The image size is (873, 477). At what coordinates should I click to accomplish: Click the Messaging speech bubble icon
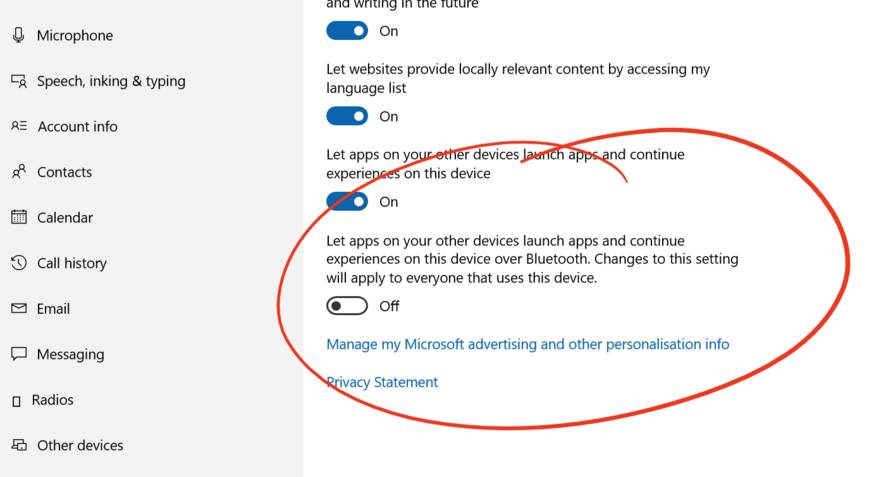[18, 354]
